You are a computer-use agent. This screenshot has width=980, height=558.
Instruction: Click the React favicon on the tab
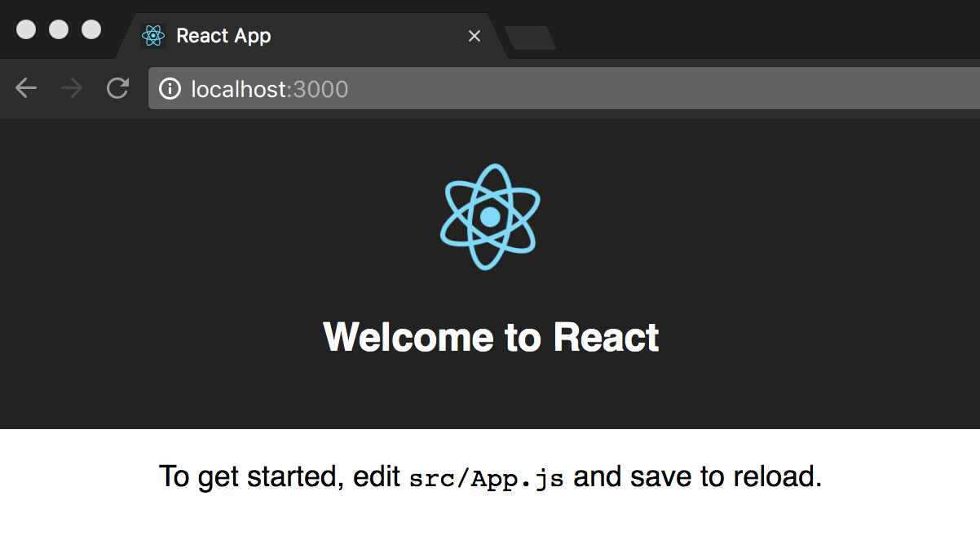tap(152, 36)
